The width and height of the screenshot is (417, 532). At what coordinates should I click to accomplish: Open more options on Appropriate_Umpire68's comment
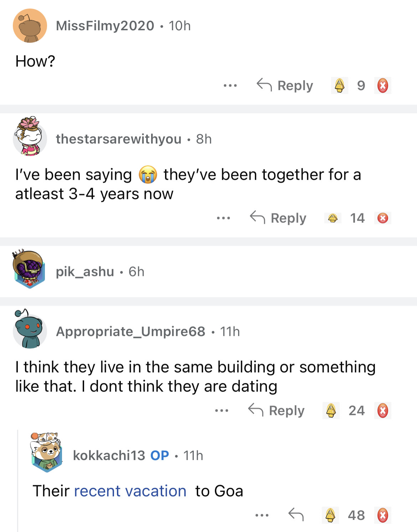(222, 411)
